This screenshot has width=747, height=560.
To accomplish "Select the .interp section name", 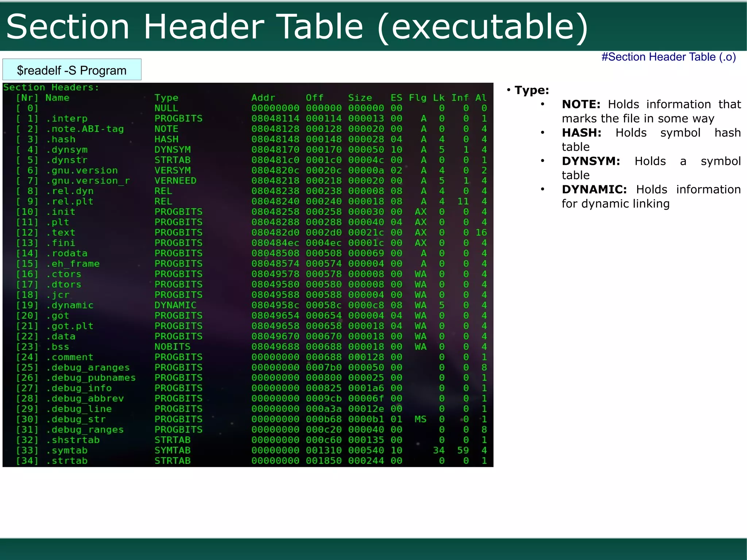I will tap(67, 119).
